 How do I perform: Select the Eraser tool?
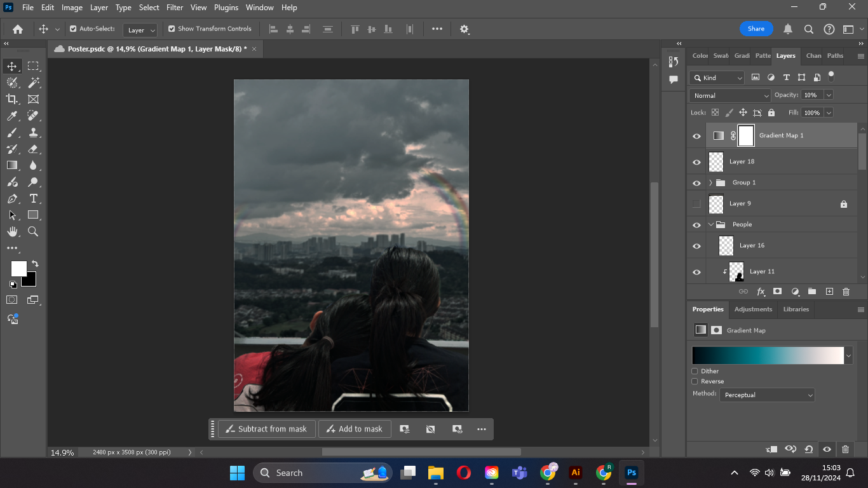[x=33, y=149]
